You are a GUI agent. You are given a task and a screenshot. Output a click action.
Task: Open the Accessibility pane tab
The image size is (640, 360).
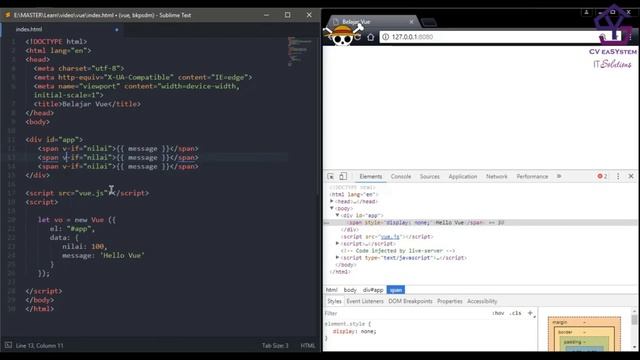tap(482, 301)
